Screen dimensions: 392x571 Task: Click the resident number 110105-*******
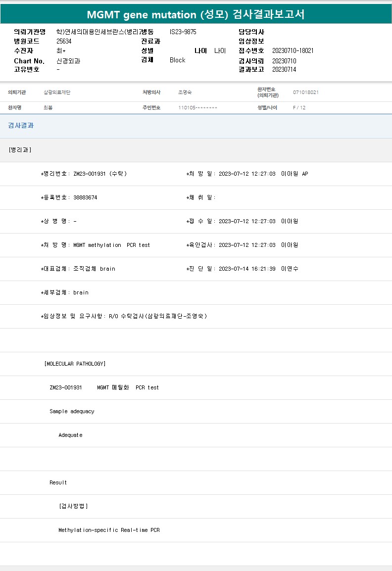(x=197, y=107)
